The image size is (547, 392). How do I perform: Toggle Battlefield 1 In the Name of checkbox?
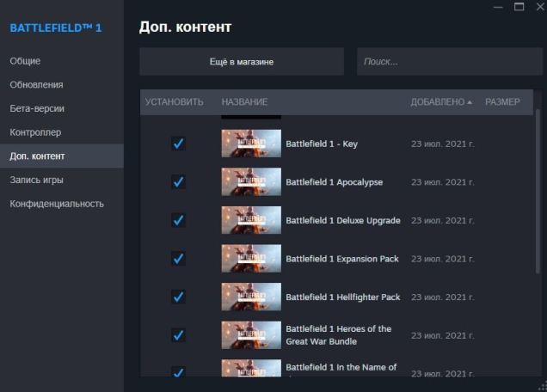178,371
